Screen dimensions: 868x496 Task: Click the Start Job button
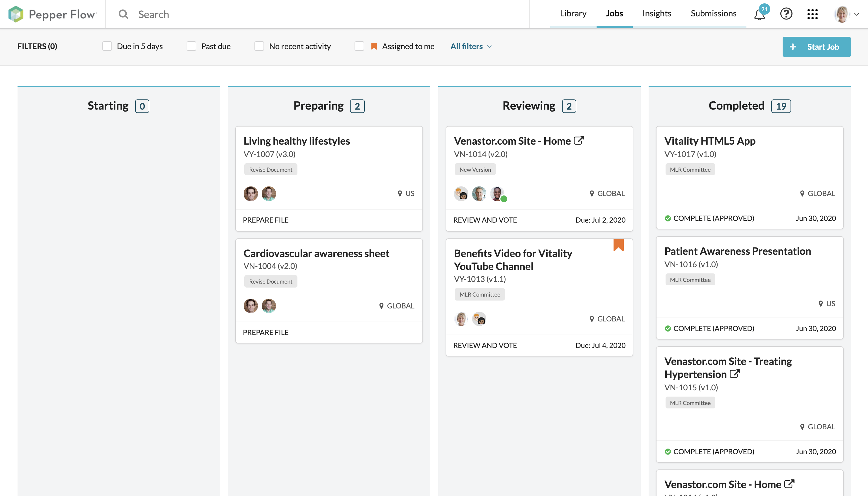coord(816,47)
